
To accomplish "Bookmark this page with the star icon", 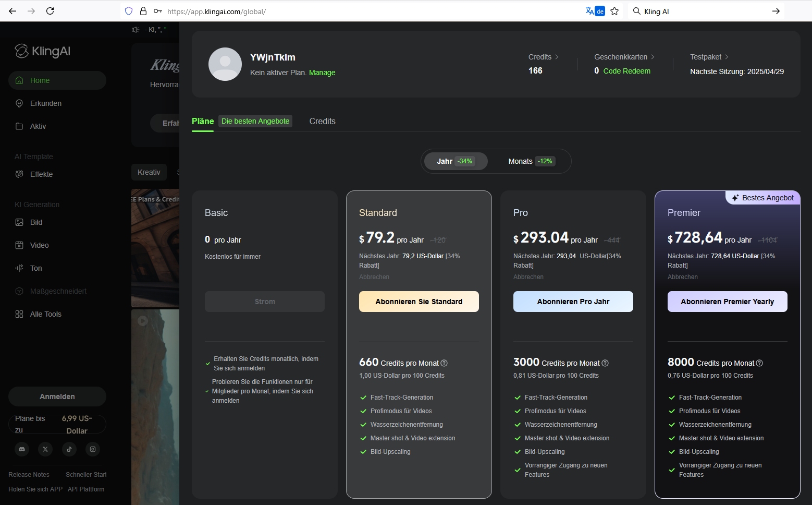I will tap(614, 11).
